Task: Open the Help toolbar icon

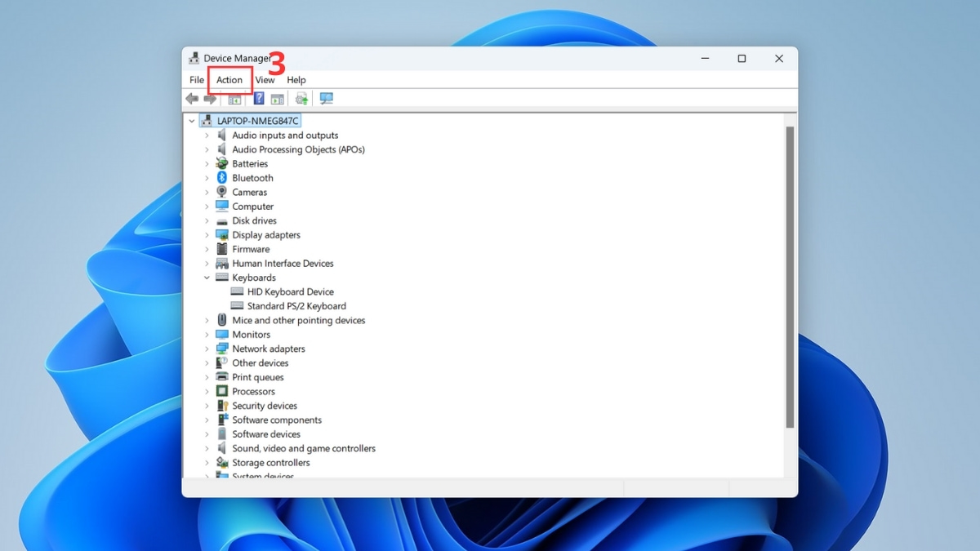Action: point(259,98)
